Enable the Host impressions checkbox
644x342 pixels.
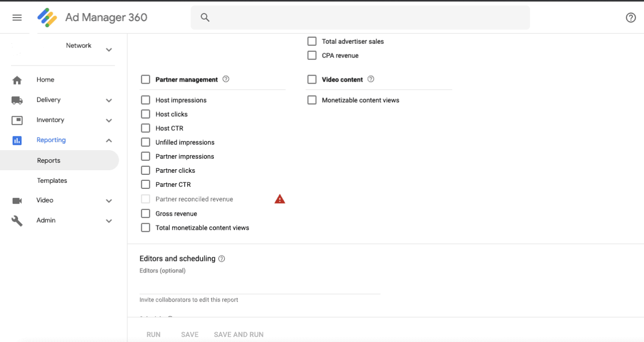(145, 100)
